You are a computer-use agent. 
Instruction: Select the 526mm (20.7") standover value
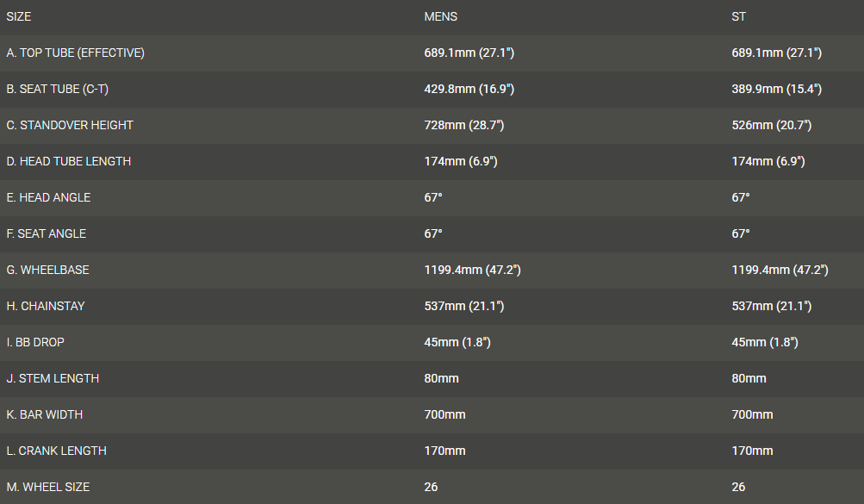click(x=771, y=125)
